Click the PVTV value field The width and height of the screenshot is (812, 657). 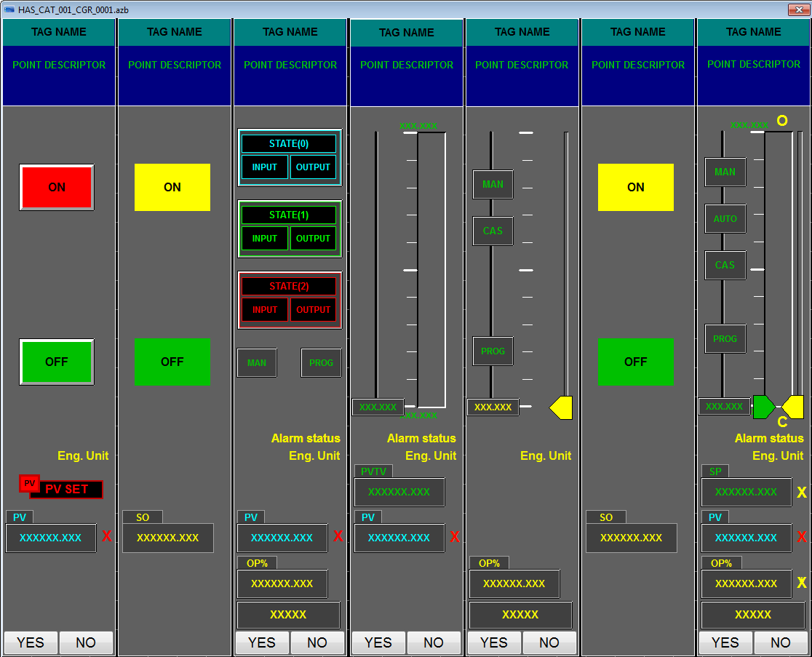pos(399,493)
